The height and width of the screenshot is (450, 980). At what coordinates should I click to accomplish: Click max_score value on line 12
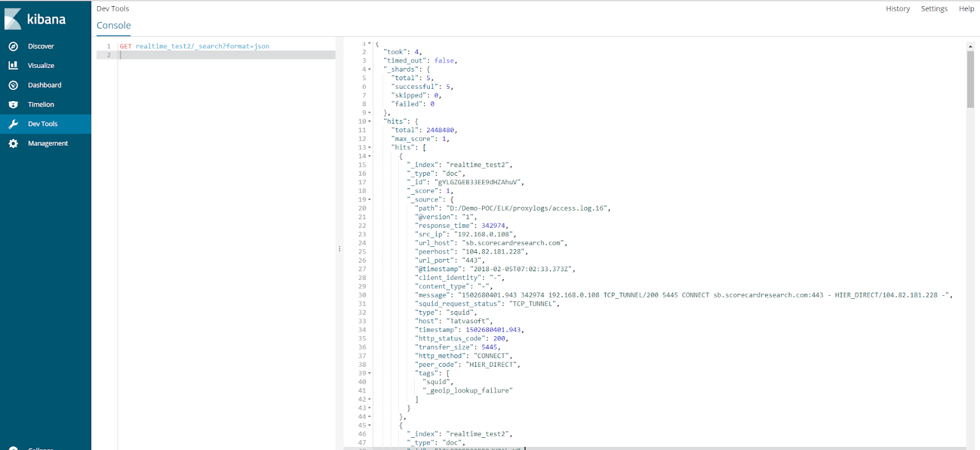point(444,139)
